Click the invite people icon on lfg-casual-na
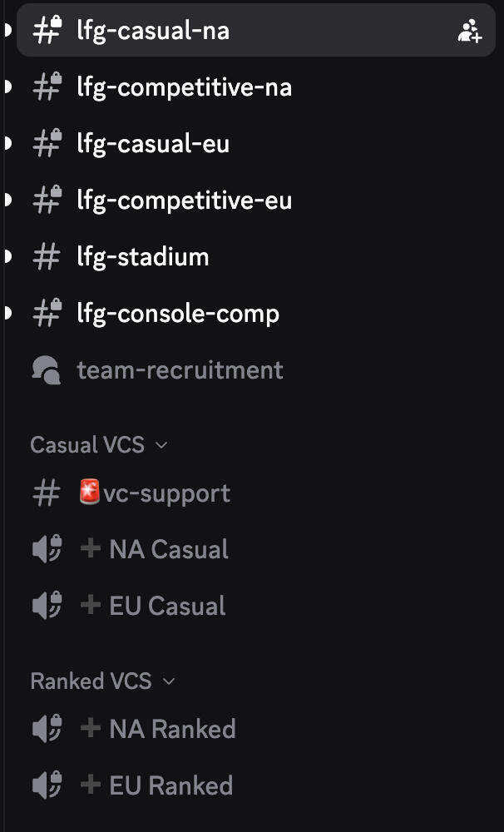504x832 pixels. (x=469, y=32)
